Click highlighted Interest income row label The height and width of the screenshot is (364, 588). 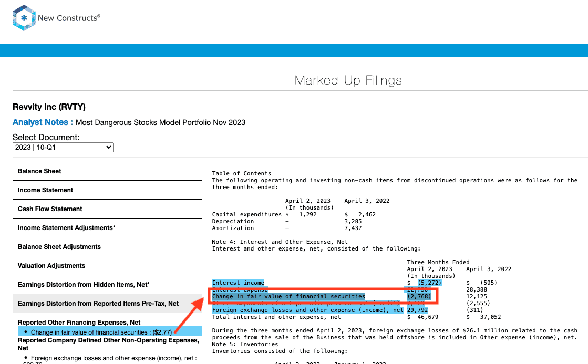tap(238, 283)
